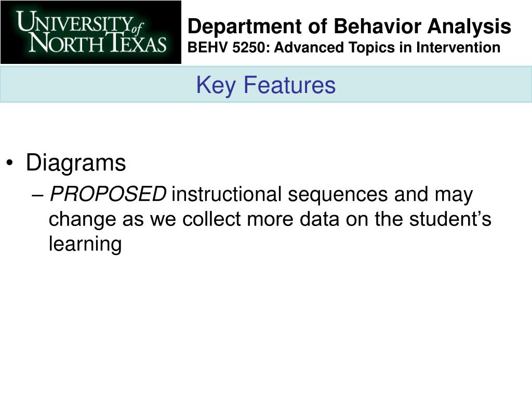Screen dimensions: 532x399
Task: Click the "Key Features" slide title
Action: pyautogui.click(x=265, y=85)
